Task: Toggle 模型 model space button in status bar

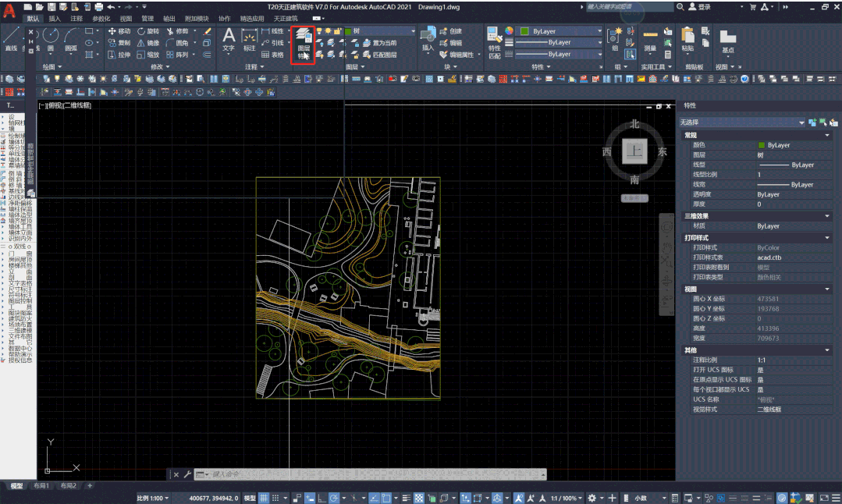Action: (x=250, y=498)
